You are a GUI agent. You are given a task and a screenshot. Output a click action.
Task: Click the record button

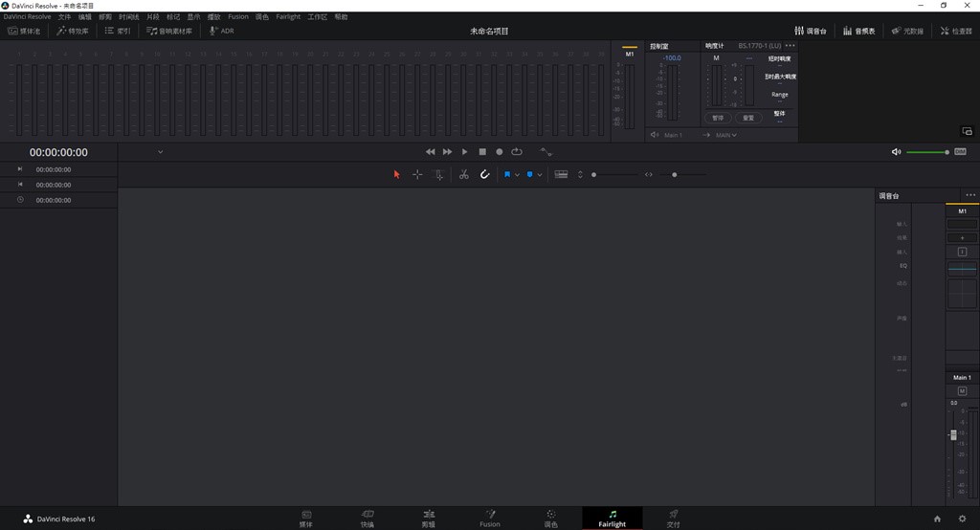tap(500, 152)
